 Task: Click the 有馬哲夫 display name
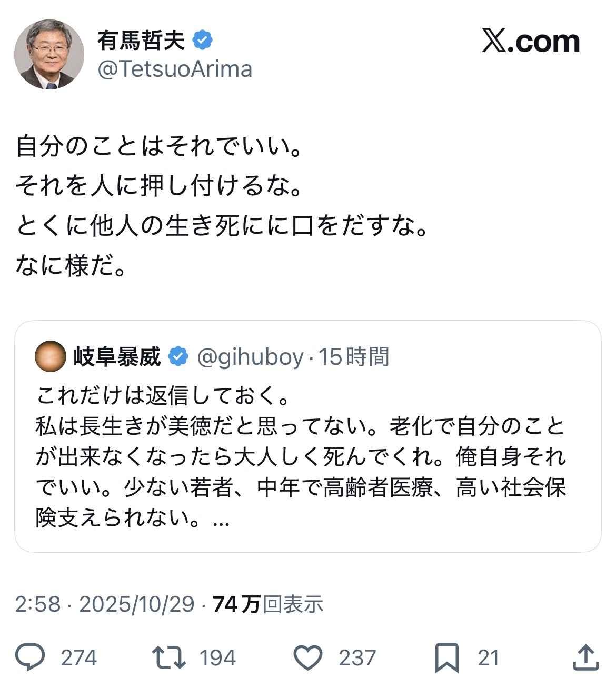[x=141, y=41]
